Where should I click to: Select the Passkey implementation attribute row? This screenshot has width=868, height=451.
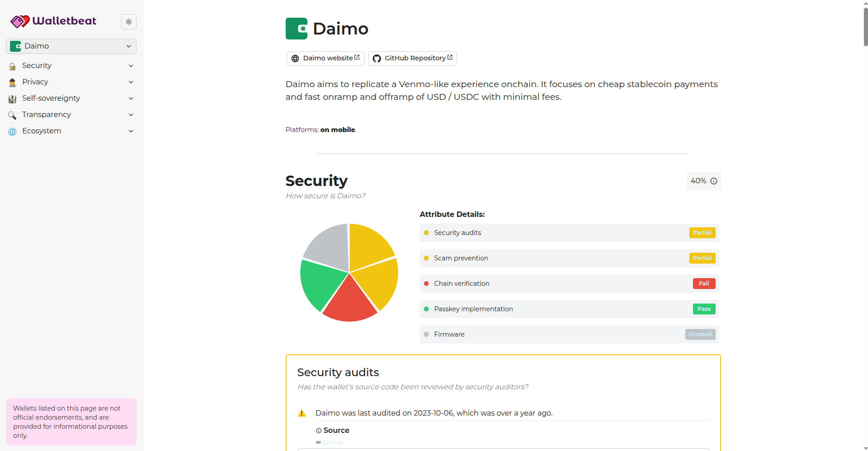pyautogui.click(x=570, y=309)
